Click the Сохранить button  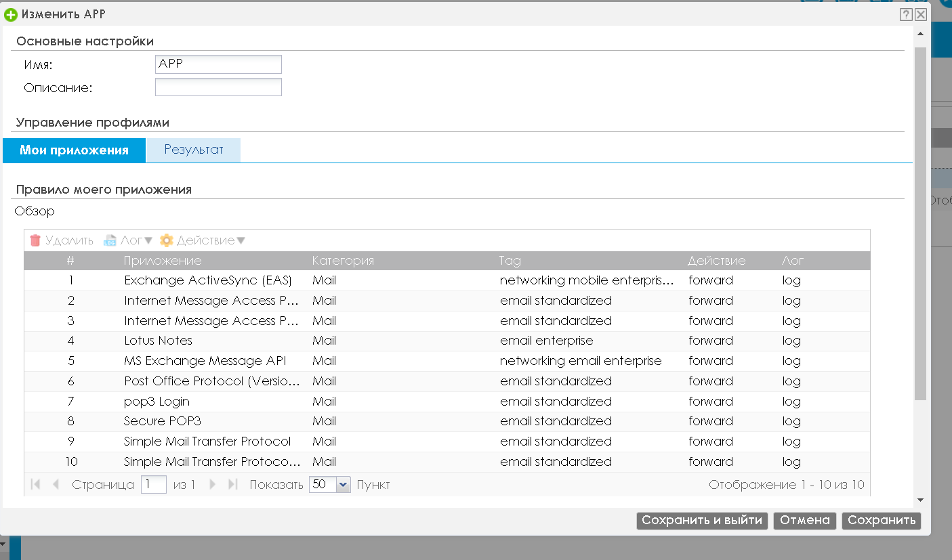coord(882,521)
